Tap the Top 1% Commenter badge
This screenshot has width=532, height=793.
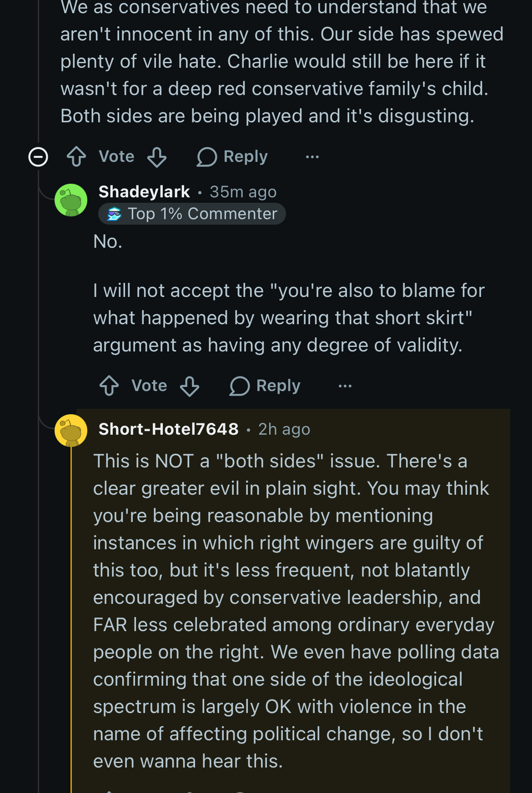[x=192, y=214]
